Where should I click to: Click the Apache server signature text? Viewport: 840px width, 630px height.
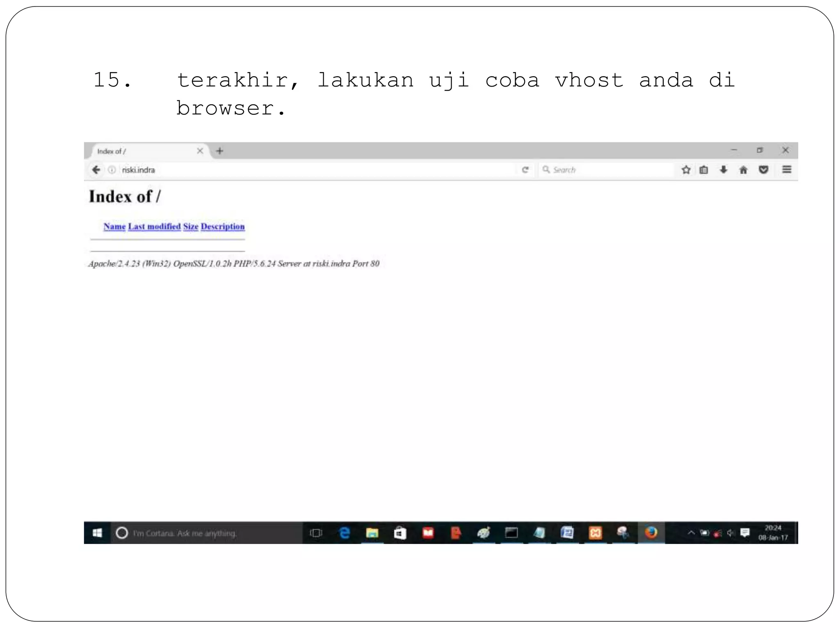coord(234,264)
